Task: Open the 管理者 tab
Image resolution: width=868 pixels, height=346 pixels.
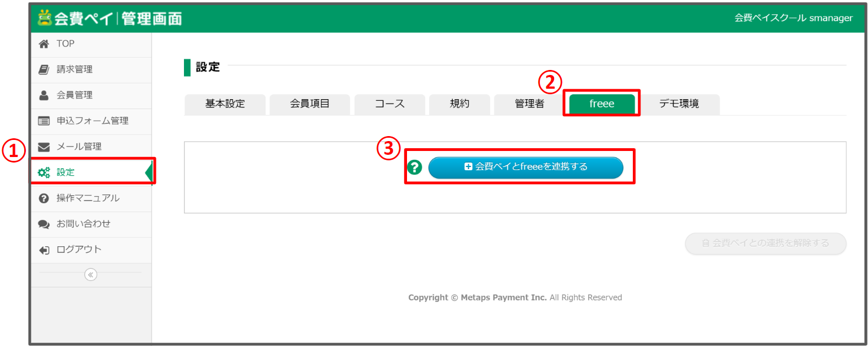Action: [x=529, y=104]
